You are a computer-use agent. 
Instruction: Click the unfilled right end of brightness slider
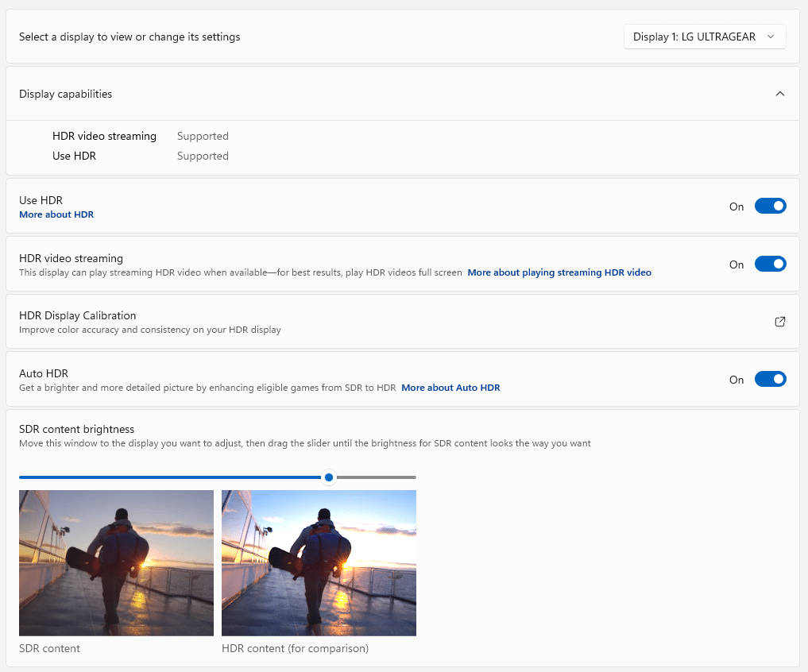click(376, 477)
